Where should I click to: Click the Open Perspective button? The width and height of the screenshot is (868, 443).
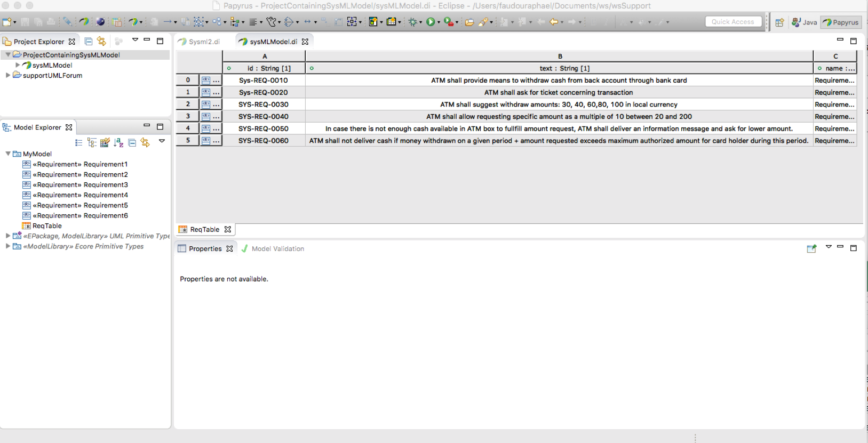(x=779, y=22)
